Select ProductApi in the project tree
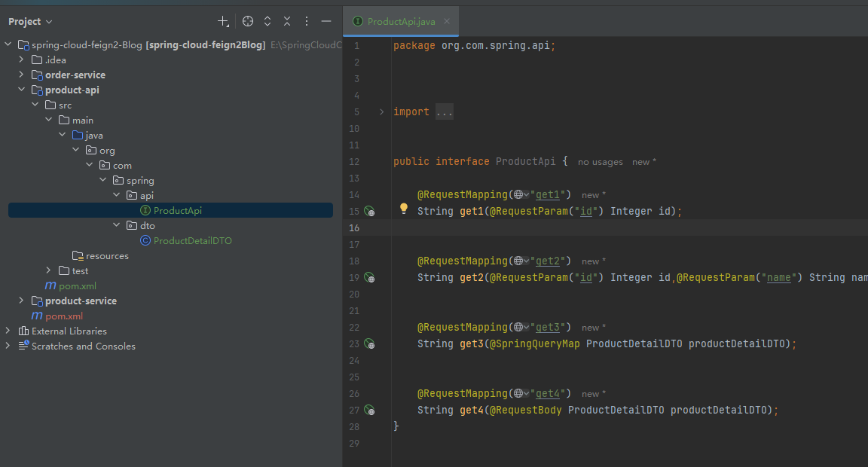Image resolution: width=868 pixels, height=467 pixels. pyautogui.click(x=170, y=210)
